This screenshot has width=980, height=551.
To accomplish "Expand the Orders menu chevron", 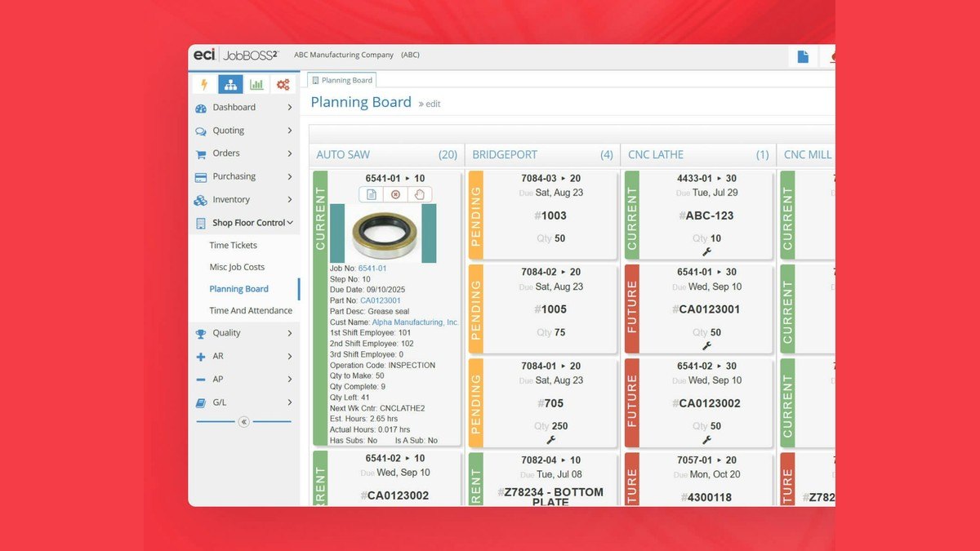I will [x=290, y=153].
